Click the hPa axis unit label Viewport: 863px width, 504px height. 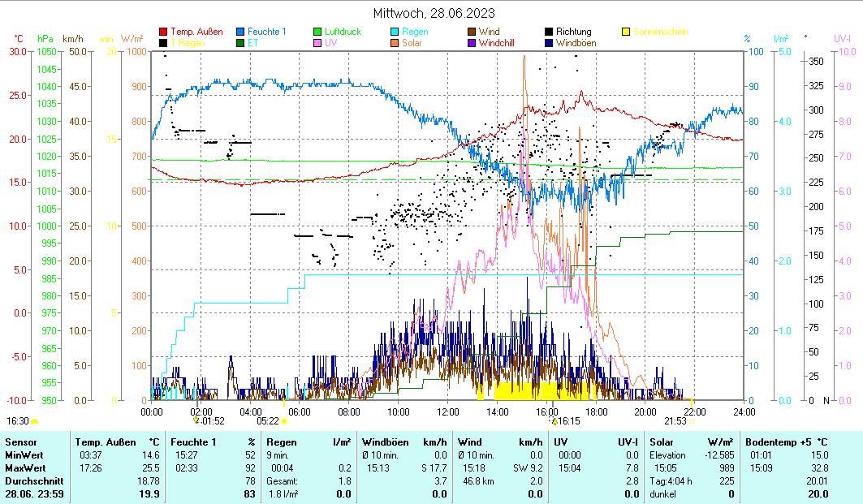45,38
